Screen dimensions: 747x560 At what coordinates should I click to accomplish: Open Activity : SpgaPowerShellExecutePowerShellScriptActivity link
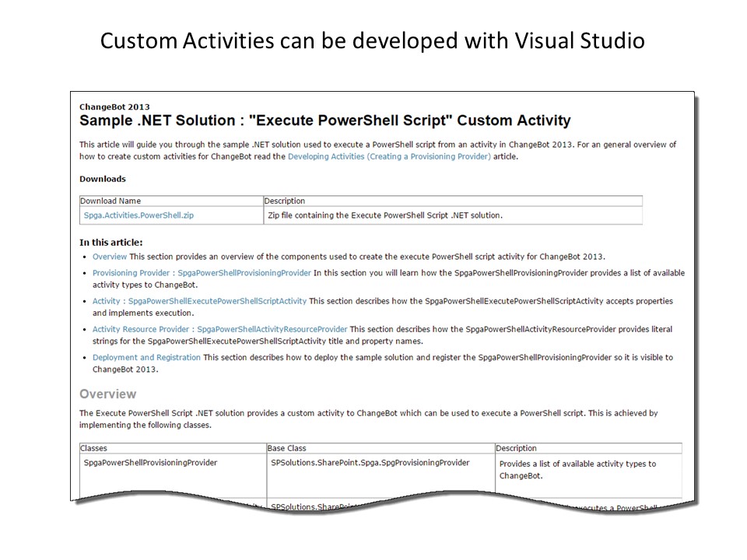199,301
